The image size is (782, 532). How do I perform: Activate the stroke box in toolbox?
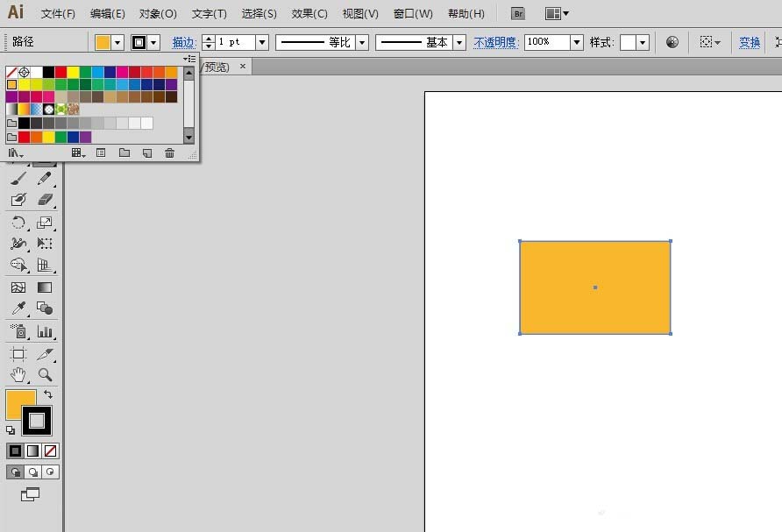coord(37,421)
